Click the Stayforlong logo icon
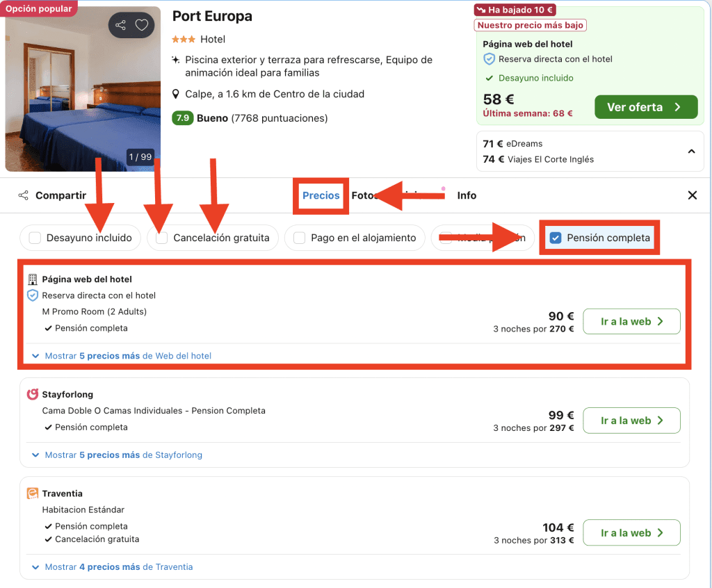 [32, 395]
